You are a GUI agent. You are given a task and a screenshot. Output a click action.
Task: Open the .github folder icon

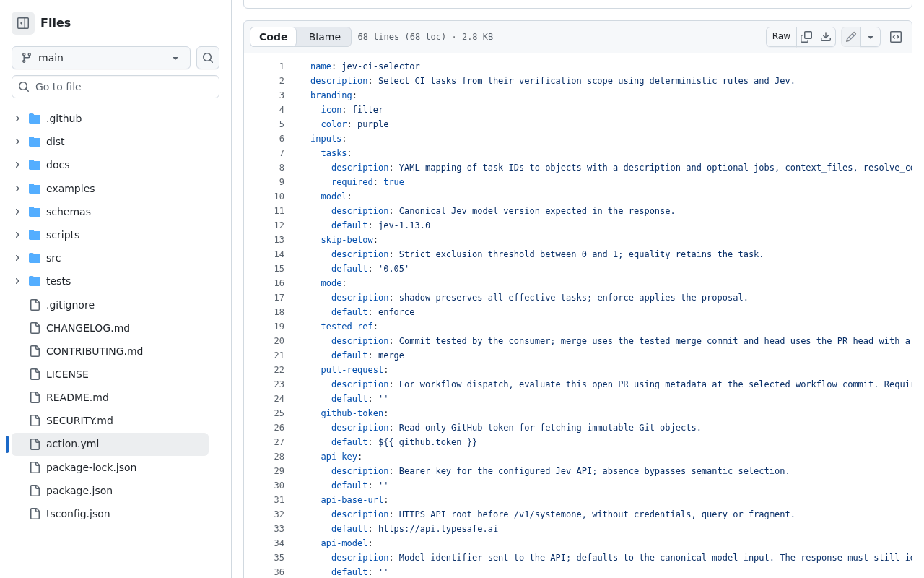tap(35, 118)
